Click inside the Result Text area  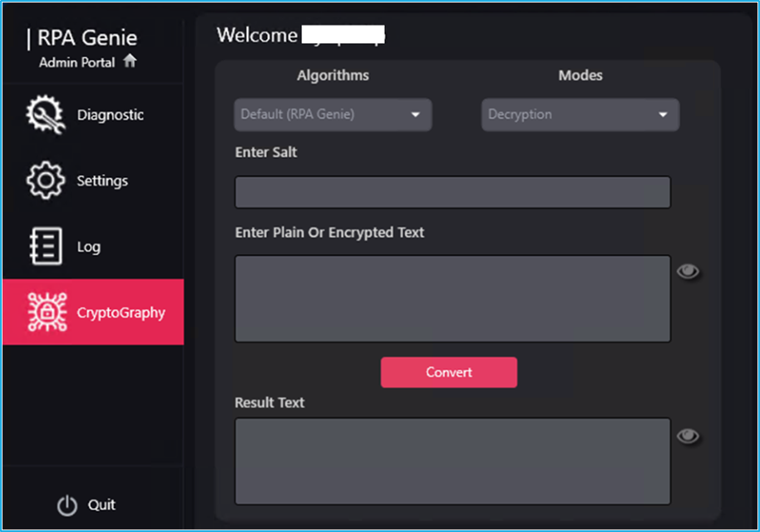(452, 461)
